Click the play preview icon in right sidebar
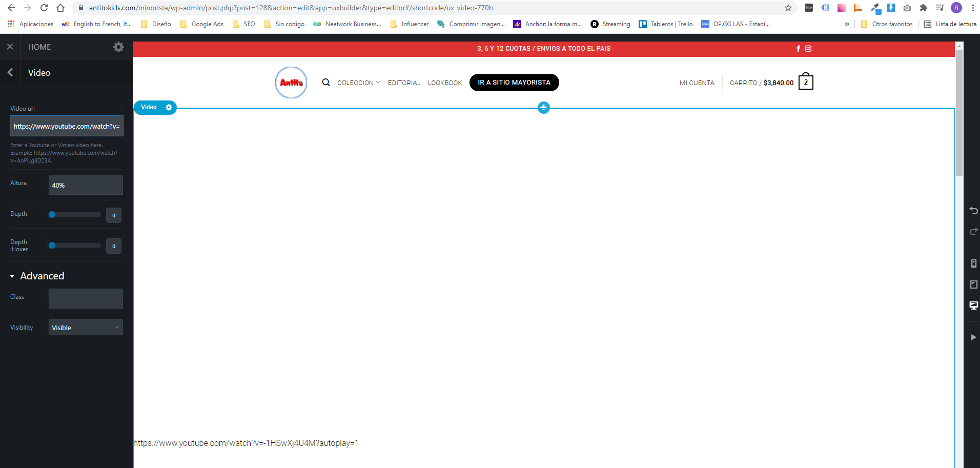The image size is (980, 468). click(x=973, y=337)
